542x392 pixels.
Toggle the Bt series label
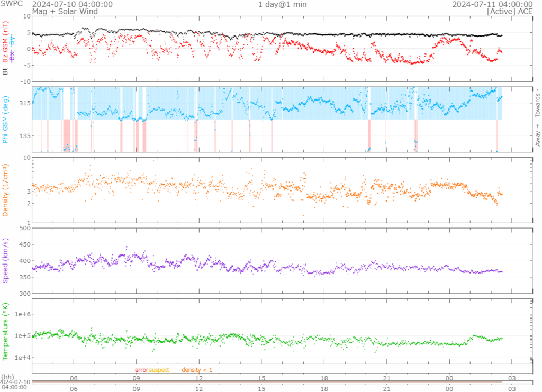click(x=5, y=71)
